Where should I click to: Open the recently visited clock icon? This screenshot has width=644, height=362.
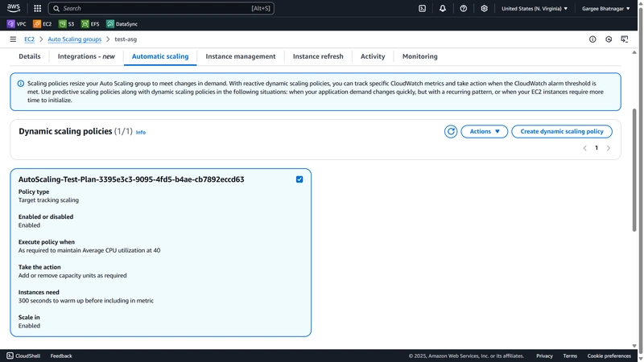609,39
